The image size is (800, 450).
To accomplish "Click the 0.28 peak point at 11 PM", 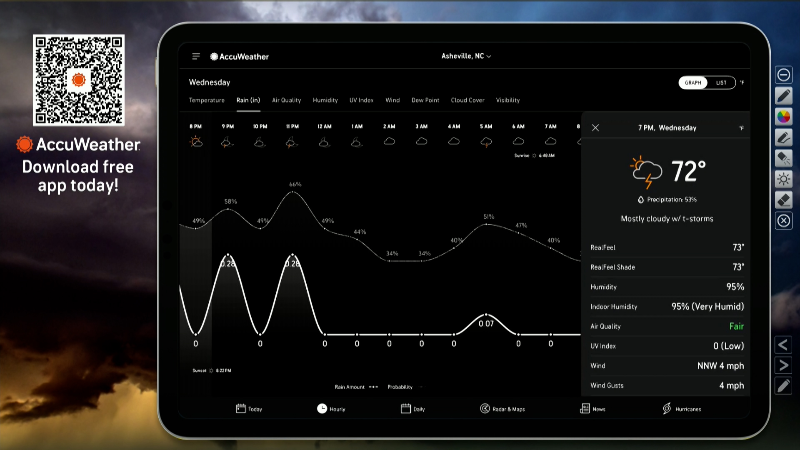I will pyautogui.click(x=292, y=255).
